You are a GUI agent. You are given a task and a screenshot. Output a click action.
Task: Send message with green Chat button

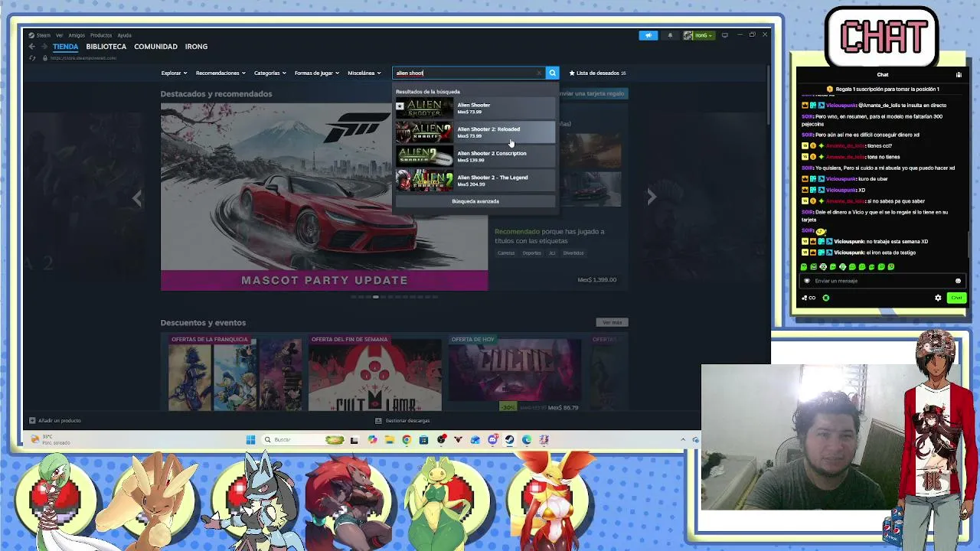(x=956, y=298)
